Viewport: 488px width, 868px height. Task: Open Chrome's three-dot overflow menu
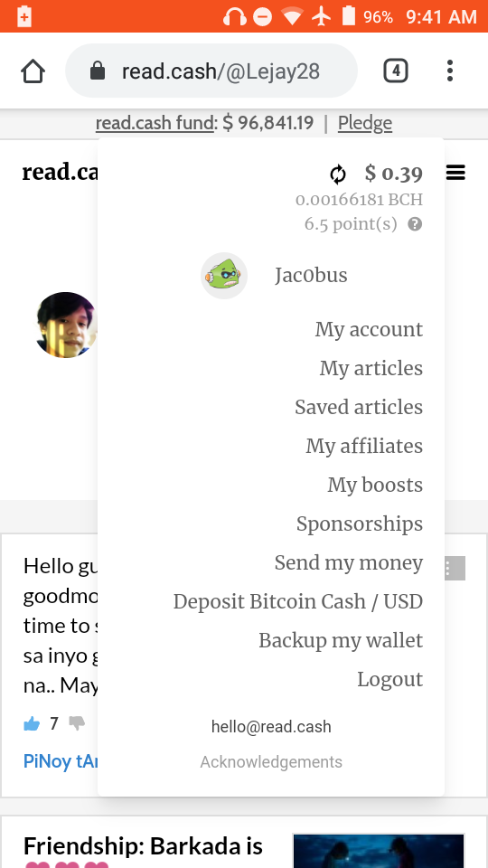(x=450, y=71)
